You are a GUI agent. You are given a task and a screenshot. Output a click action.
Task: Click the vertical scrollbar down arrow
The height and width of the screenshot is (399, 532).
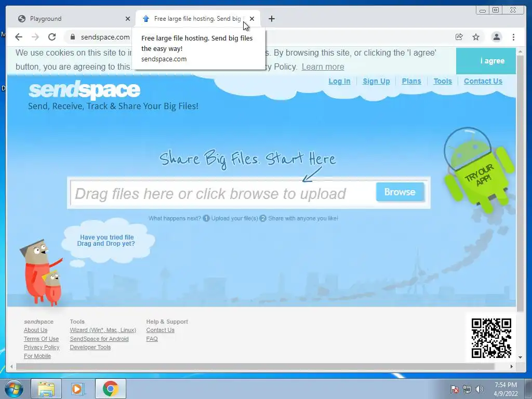[520, 357]
